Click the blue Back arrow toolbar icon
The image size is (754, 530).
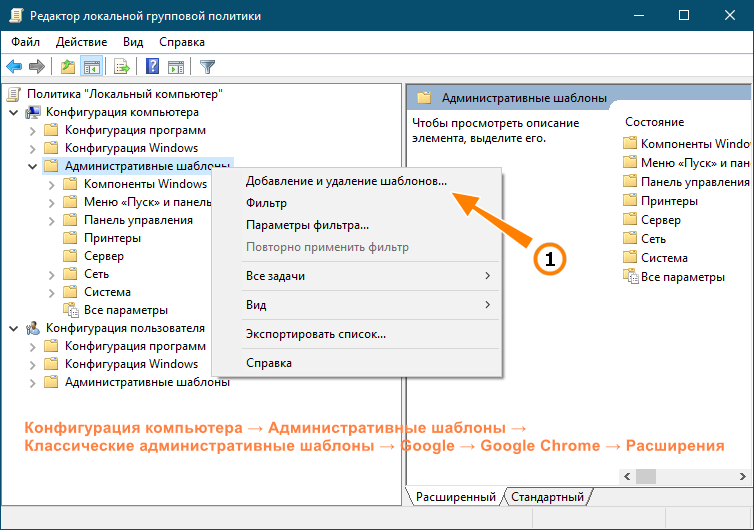point(14,66)
